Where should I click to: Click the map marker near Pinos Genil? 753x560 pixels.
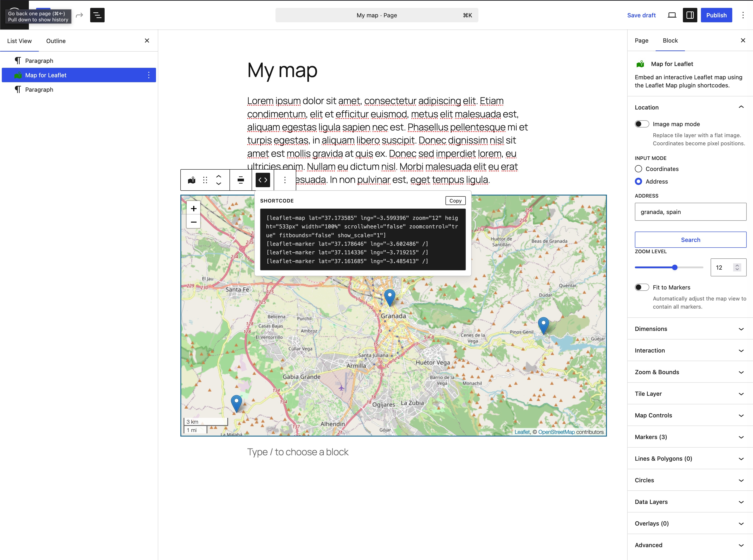pyautogui.click(x=543, y=326)
